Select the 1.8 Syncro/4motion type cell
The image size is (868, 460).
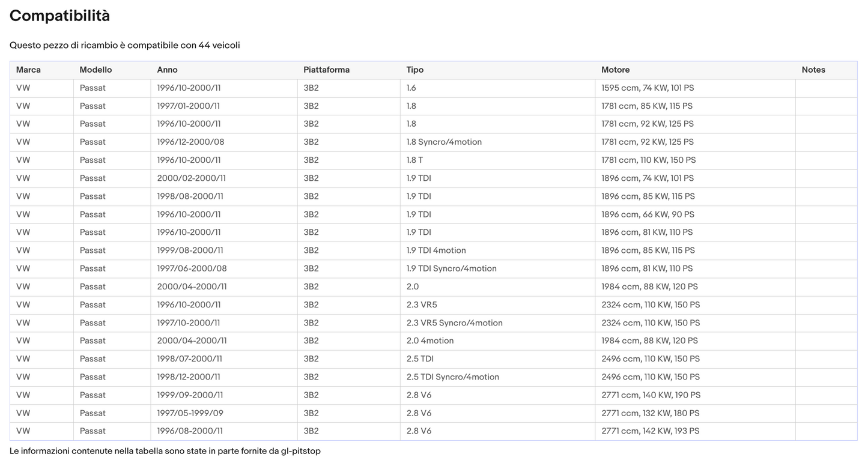[x=444, y=142]
